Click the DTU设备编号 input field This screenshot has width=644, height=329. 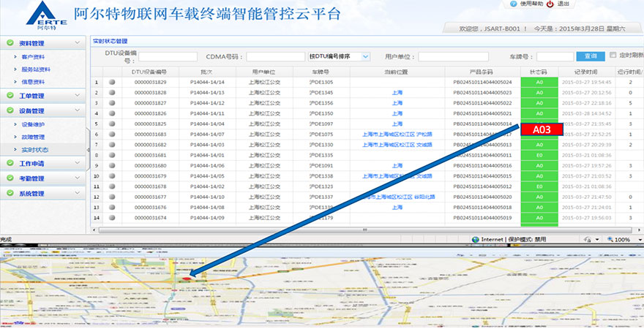pyautogui.click(x=173, y=56)
